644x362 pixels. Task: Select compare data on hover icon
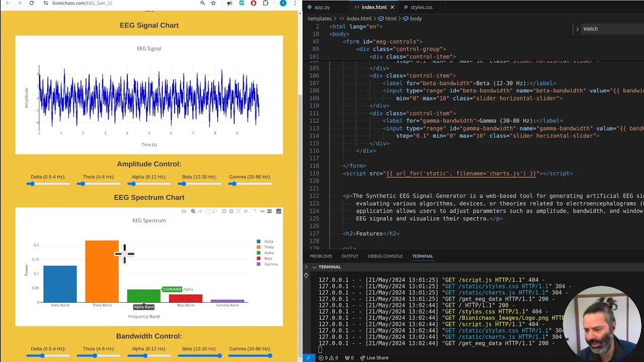click(x=269, y=211)
